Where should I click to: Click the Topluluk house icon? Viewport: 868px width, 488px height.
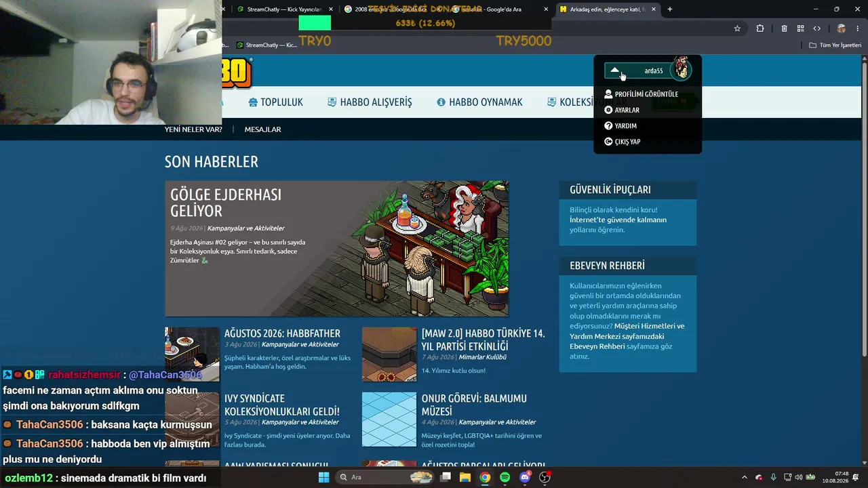[x=253, y=102]
